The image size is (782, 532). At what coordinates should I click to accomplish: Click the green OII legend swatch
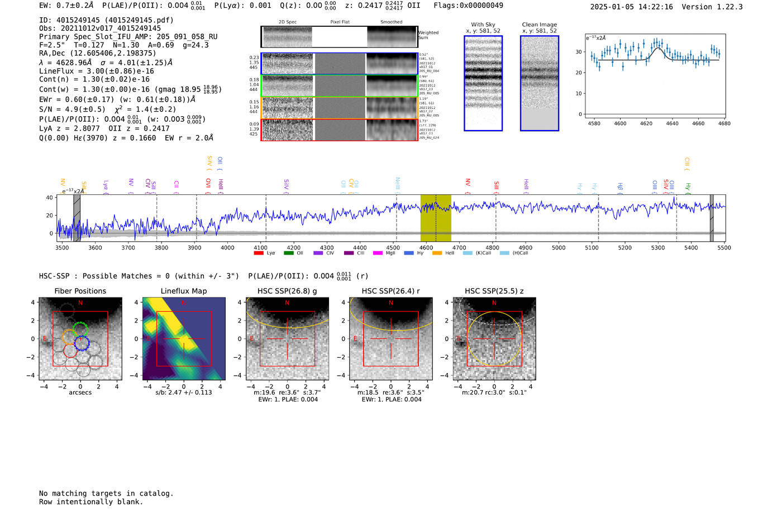point(289,253)
